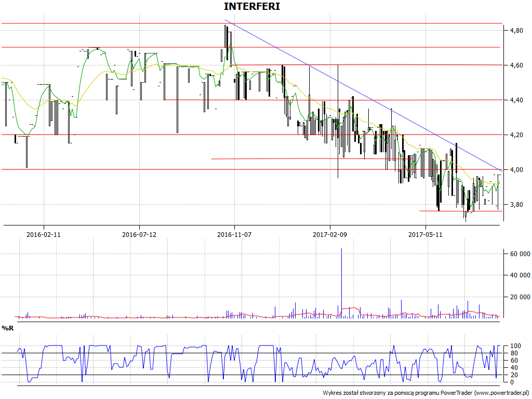This screenshot has height=399, width=532.
Task: Select the 2017-02-09 date label
Action: 330,234
